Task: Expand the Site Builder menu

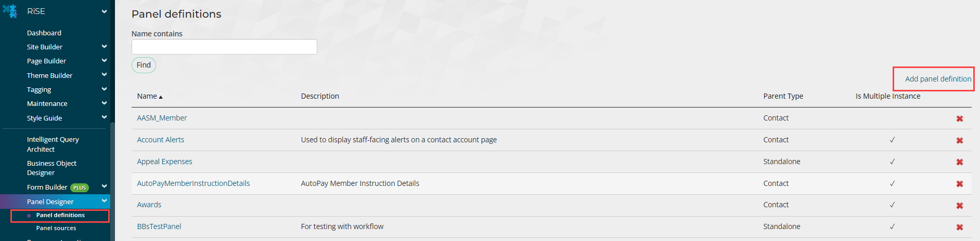Action: click(104, 47)
